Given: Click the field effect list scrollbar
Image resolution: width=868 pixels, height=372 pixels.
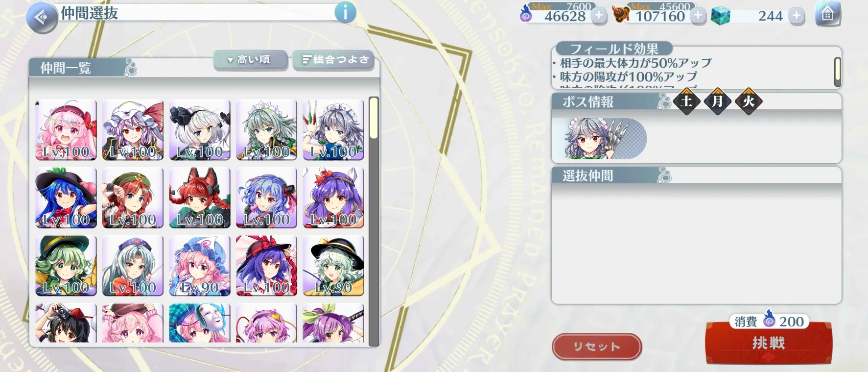Looking at the screenshot, I should click(x=837, y=71).
